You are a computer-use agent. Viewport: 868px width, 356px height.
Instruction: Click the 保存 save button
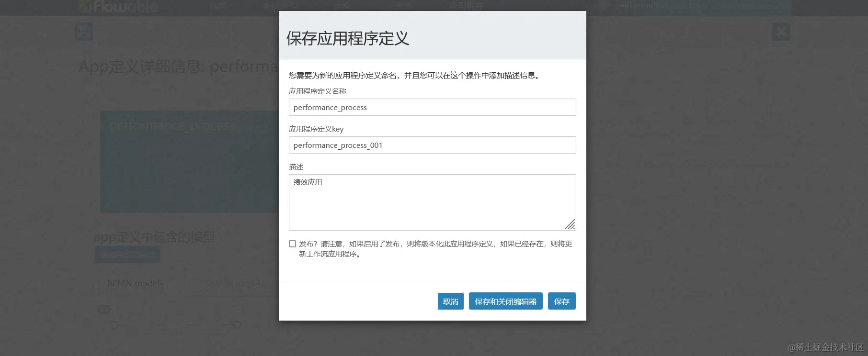click(x=562, y=301)
